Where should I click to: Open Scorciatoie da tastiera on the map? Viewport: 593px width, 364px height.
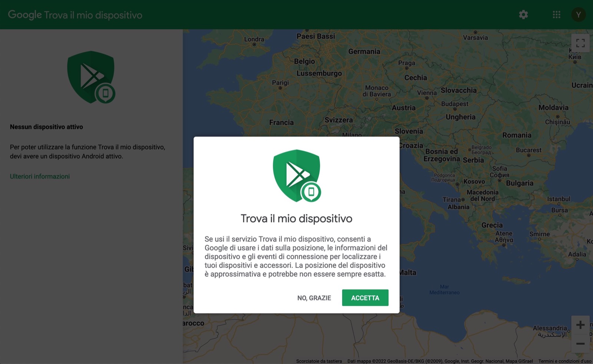[319, 361]
